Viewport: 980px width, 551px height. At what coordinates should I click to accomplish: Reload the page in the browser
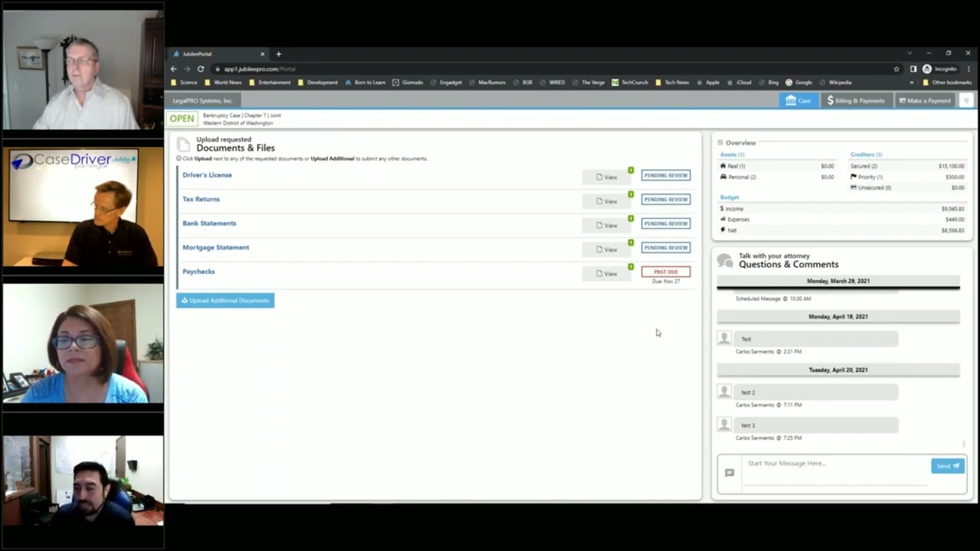tap(201, 69)
